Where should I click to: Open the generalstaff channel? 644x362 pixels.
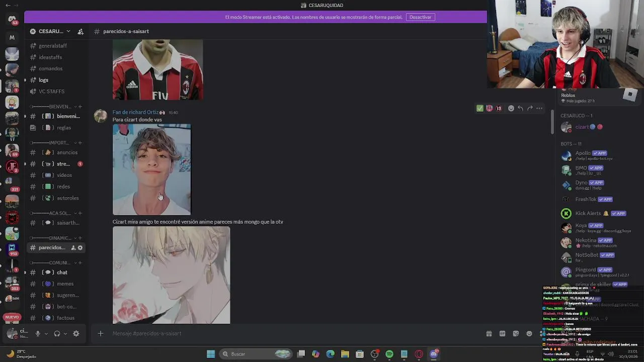(x=56, y=46)
